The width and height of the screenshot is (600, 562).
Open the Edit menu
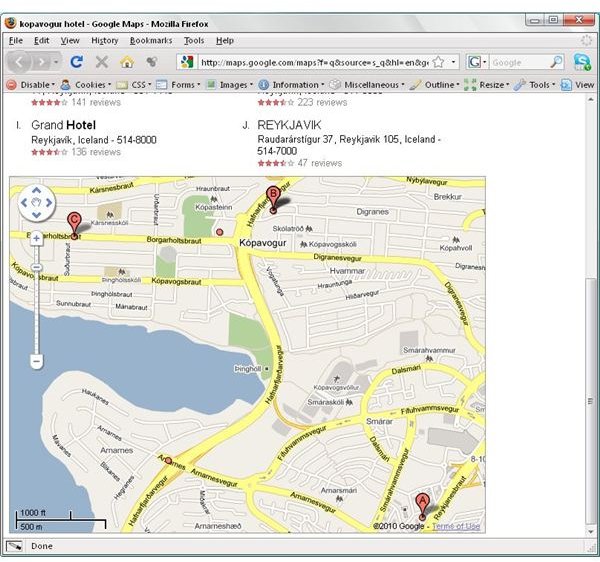click(41, 41)
